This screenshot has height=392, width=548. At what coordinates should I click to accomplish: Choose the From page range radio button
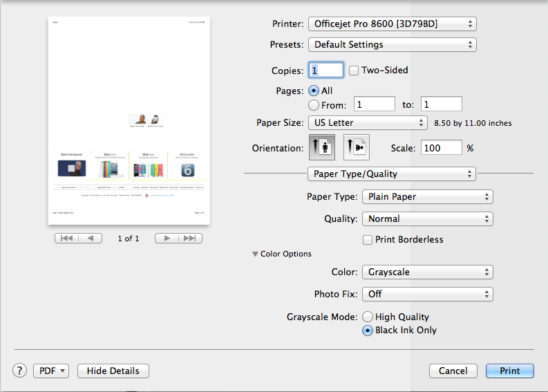point(314,105)
